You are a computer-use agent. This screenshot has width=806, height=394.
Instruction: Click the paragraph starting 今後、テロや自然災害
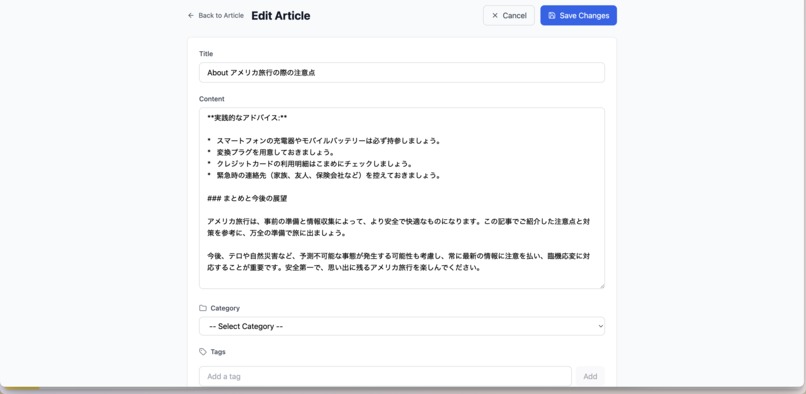pos(398,261)
